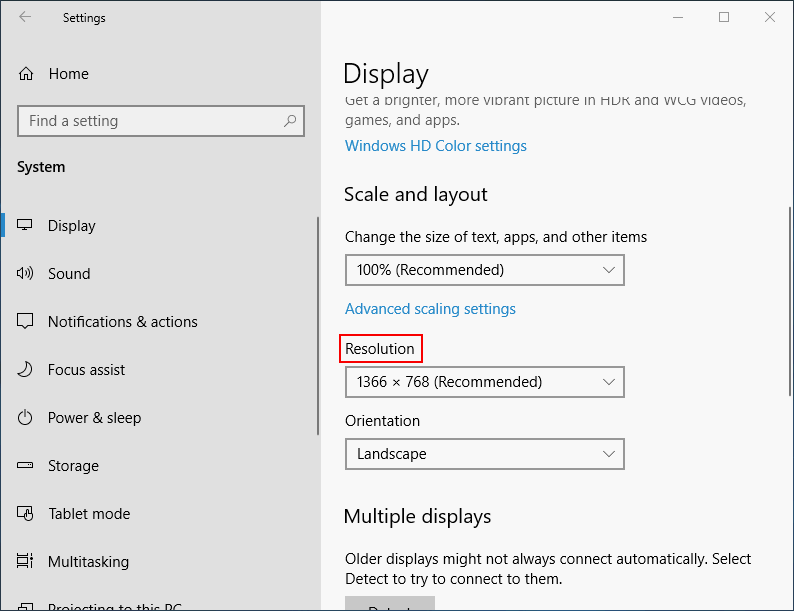The image size is (794, 611).
Task: Expand the 1366 × 768 resolution dropdown
Action: (484, 382)
